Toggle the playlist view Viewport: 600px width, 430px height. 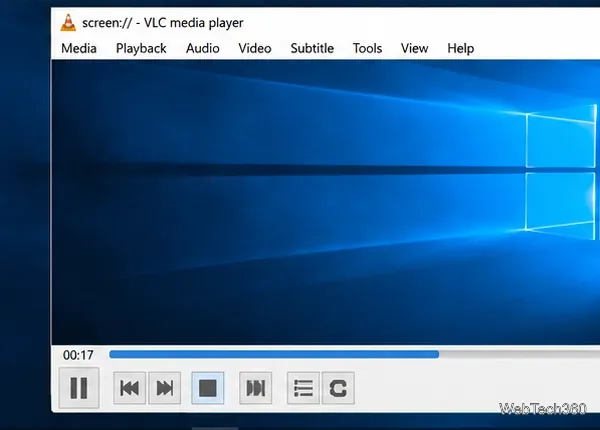[x=303, y=388]
